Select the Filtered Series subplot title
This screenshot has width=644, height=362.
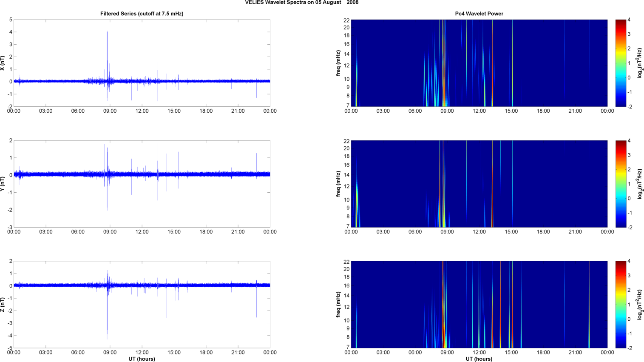pos(142,14)
